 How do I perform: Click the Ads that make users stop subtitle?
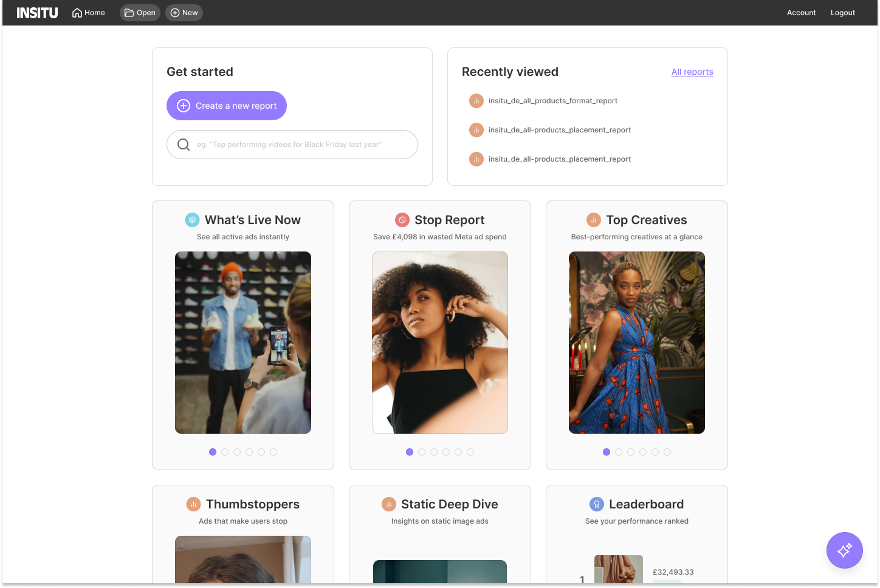click(243, 521)
